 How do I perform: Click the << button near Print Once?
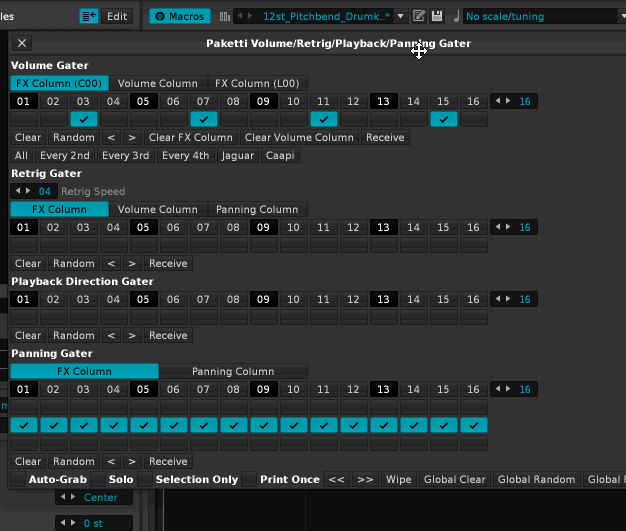tap(337, 480)
